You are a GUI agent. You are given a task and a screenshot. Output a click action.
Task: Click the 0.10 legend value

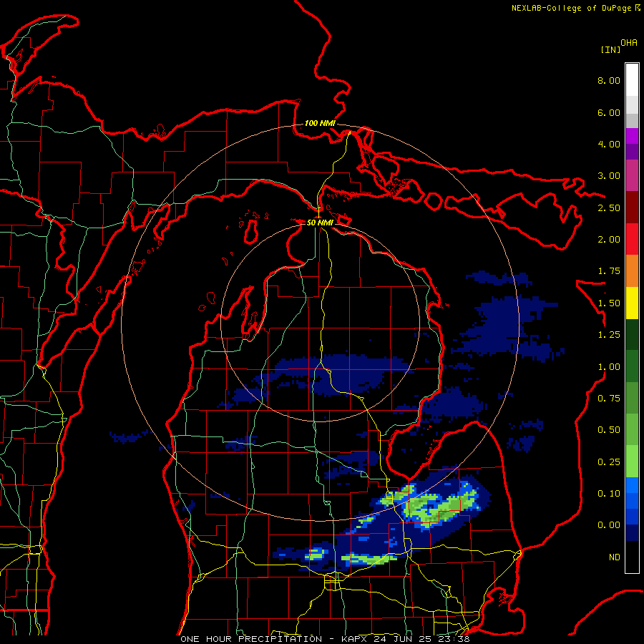(609, 494)
